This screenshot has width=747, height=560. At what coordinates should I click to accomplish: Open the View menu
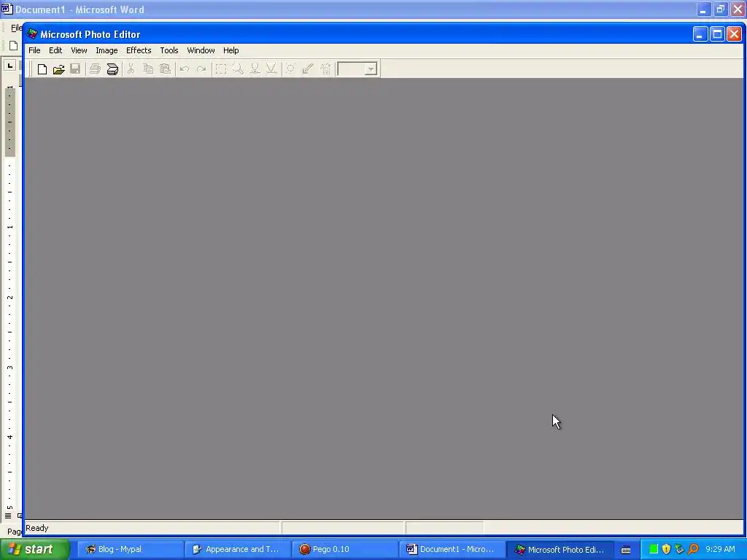coord(79,50)
